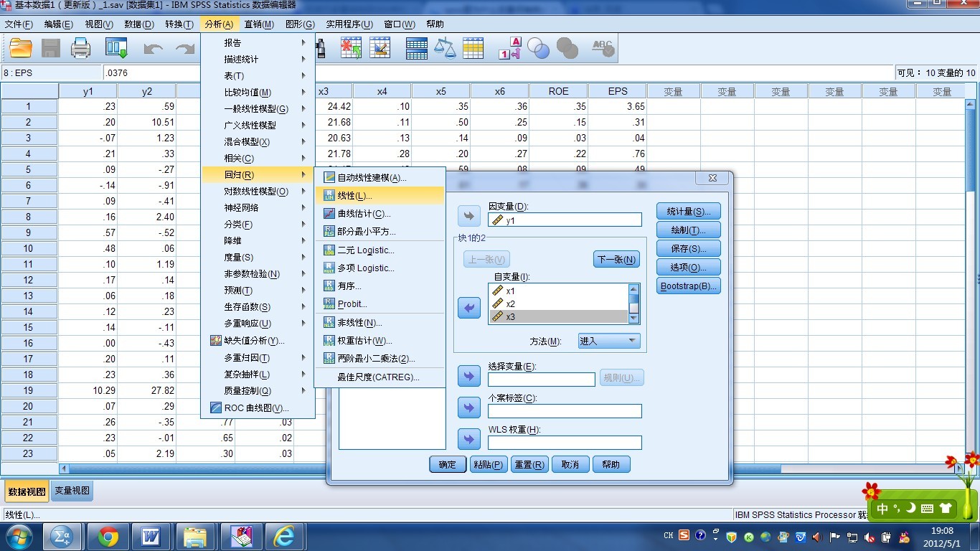Click the insert variable toolbar icon

380,48
